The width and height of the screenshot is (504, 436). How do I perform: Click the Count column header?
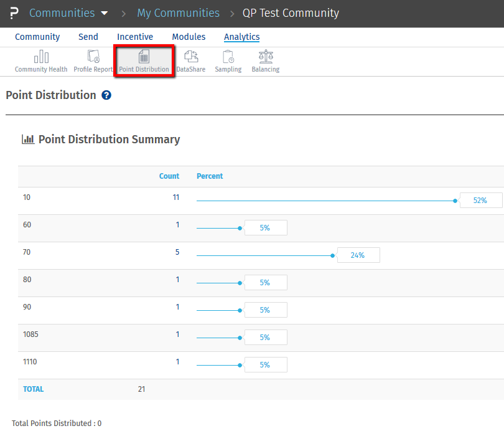tap(169, 176)
